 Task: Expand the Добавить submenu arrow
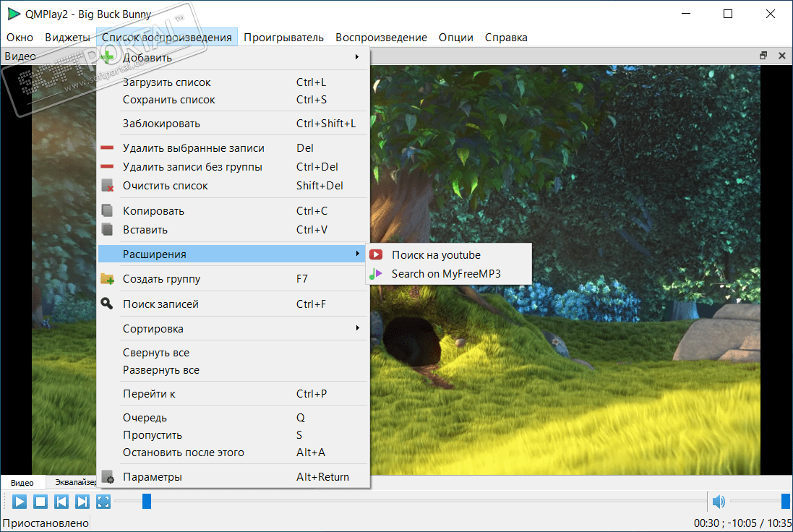[x=357, y=56]
